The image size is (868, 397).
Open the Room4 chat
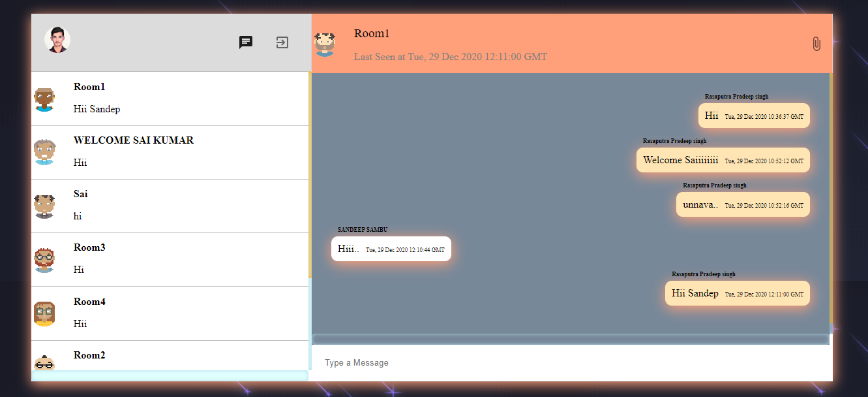click(x=170, y=313)
